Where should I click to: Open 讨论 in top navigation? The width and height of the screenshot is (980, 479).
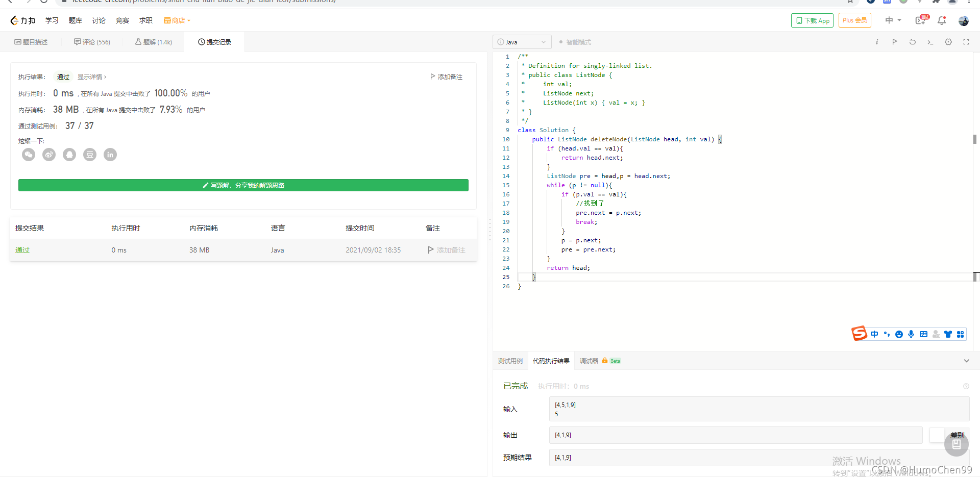[99, 20]
